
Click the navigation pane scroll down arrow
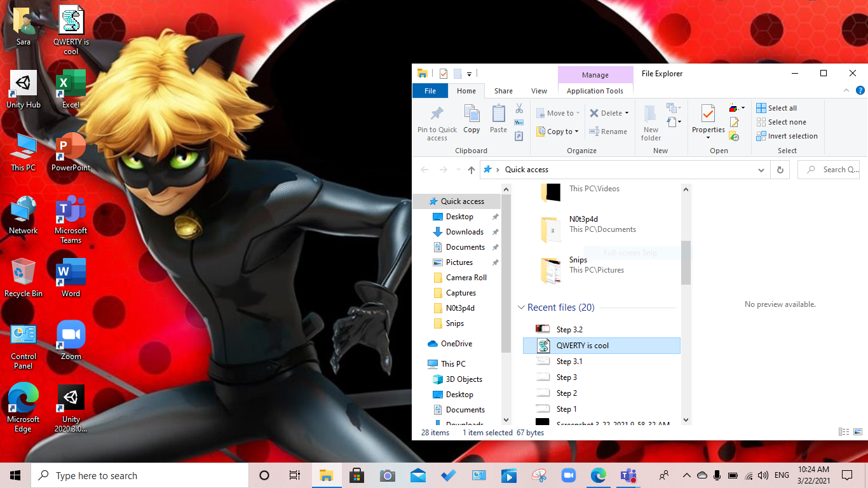pos(506,419)
